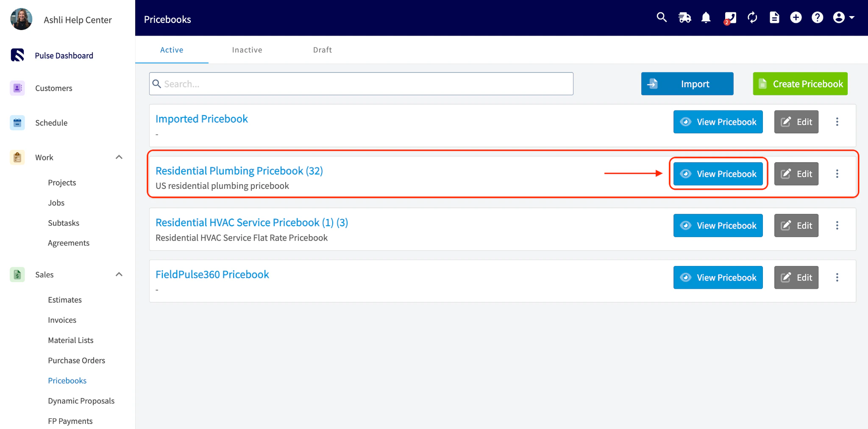The height and width of the screenshot is (429, 868).
Task: Click the sync refresh icon
Action: point(752,17)
